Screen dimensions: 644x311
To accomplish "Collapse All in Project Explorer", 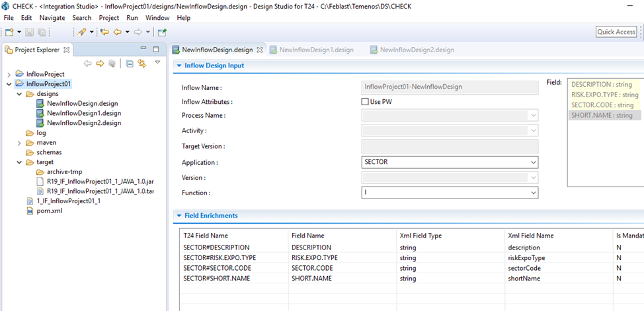I will click(x=130, y=64).
